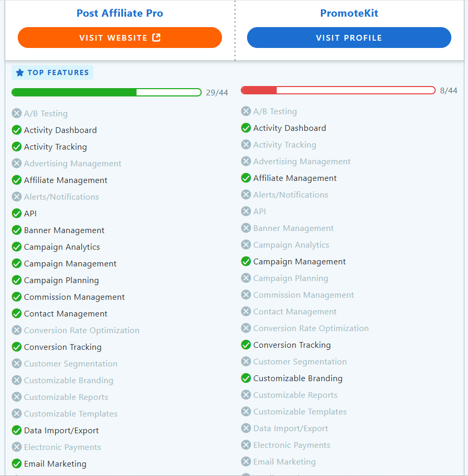Toggle the Customizable Branding check under PromoteKit

coord(245,378)
